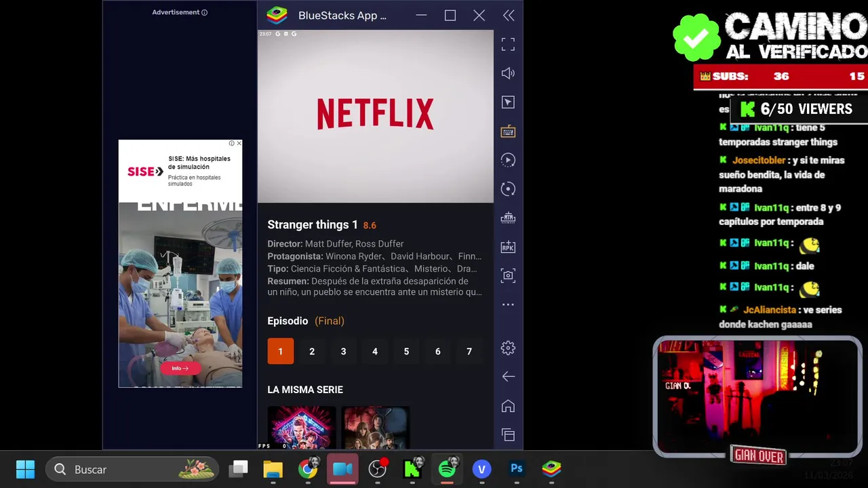Click the Buscar taskbar search box
Screen dimensions: 868x488
coord(132,469)
